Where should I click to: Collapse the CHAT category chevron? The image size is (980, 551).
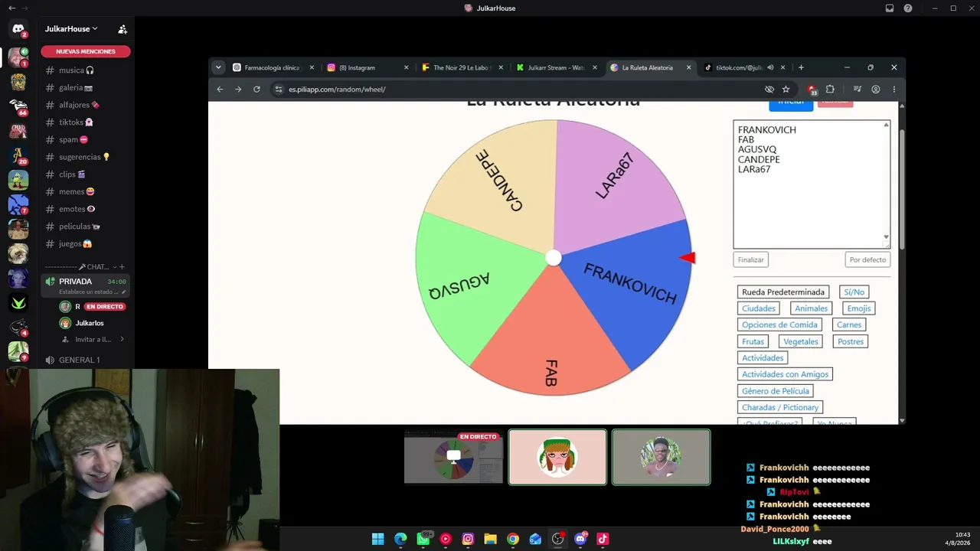point(114,267)
